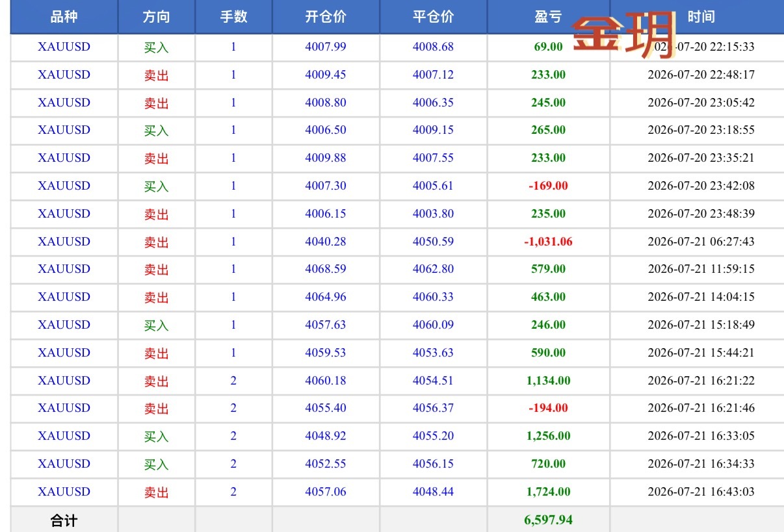
Task: Click the profit value 1,724.00
Action: pyautogui.click(x=548, y=492)
